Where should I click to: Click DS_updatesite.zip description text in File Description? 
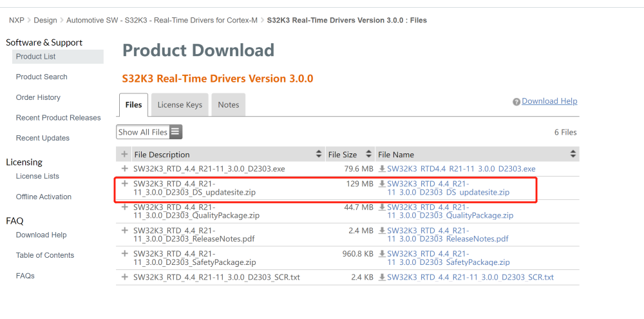(194, 188)
